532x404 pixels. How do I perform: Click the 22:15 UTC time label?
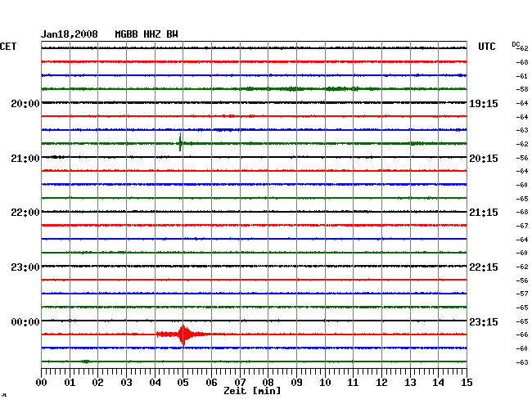484,267
